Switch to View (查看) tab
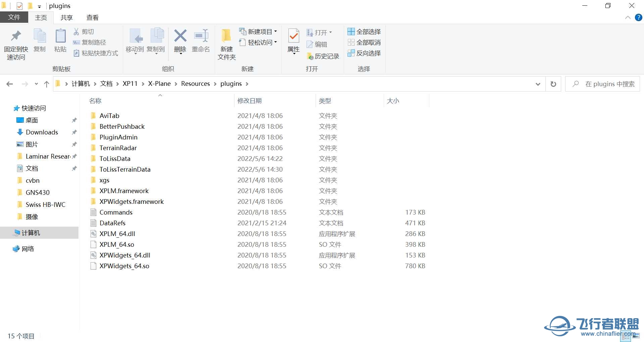The width and height of the screenshot is (644, 342). click(92, 17)
